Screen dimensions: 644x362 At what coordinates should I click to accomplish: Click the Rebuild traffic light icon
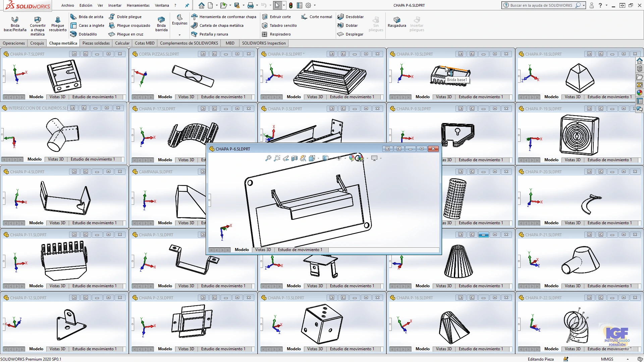point(291,5)
